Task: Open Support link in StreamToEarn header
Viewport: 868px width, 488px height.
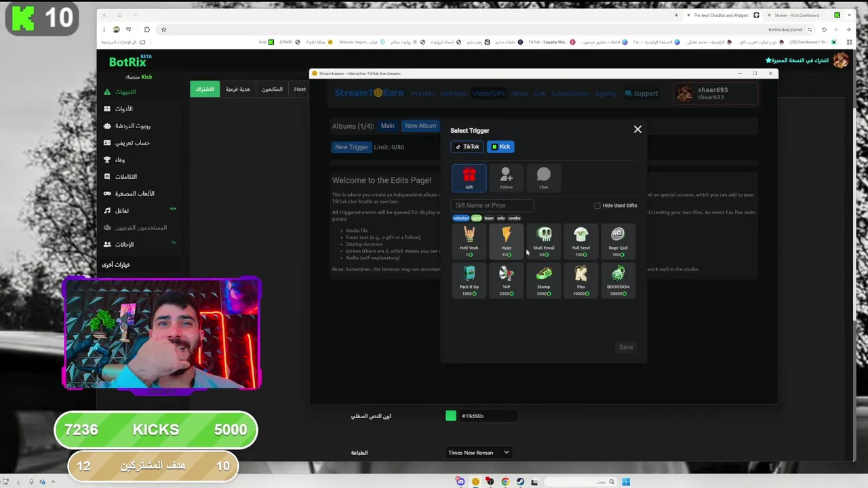Action: (x=642, y=94)
